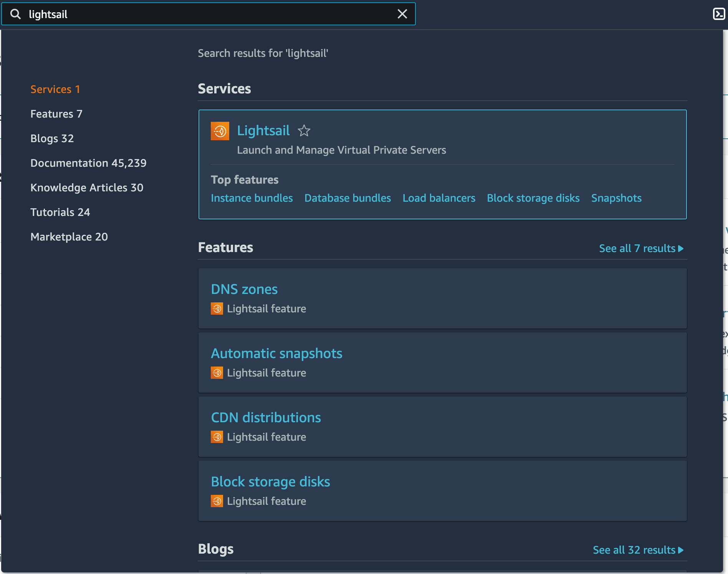
Task: Click the search magnifier icon
Action: [15, 14]
